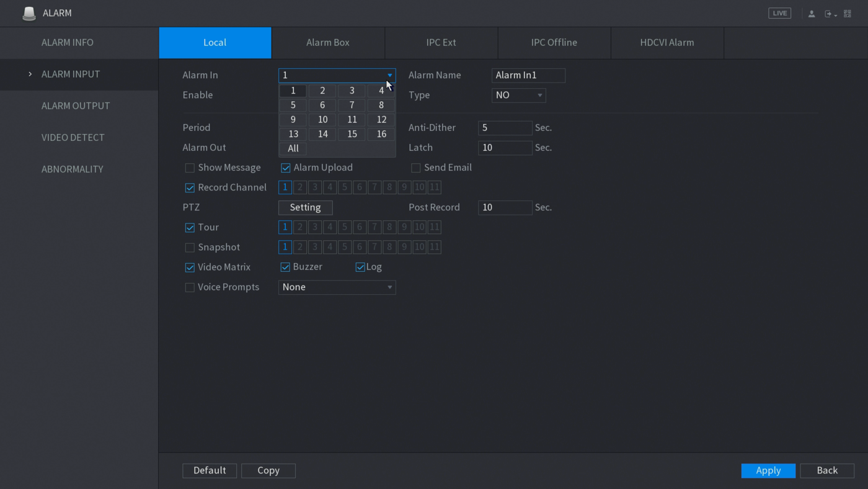Select alarm input 10 from list
The height and width of the screenshot is (489, 868).
[322, 120]
